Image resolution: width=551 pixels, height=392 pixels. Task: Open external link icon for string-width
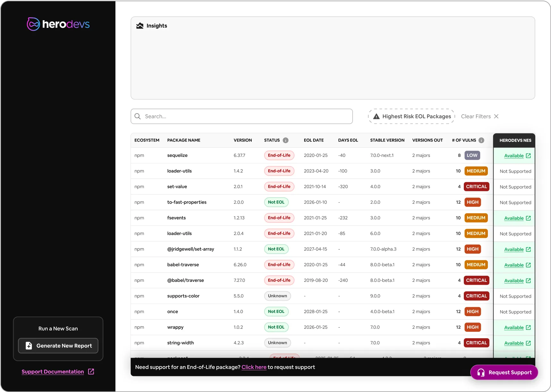pos(528,343)
